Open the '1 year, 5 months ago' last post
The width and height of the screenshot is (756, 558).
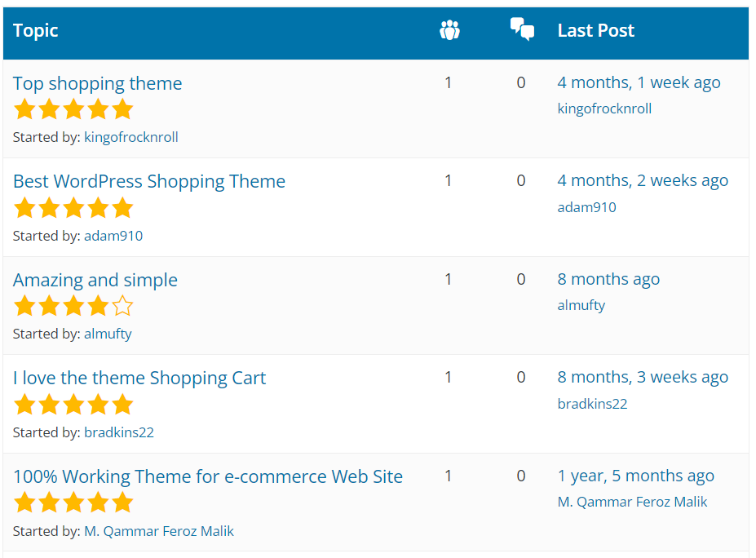point(635,476)
